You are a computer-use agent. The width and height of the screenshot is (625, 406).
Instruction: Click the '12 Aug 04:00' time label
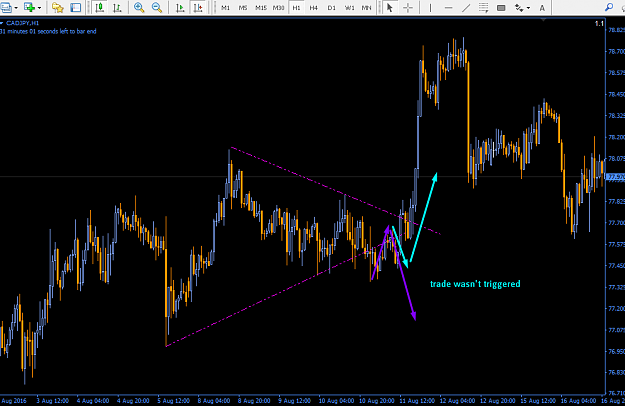(458, 400)
